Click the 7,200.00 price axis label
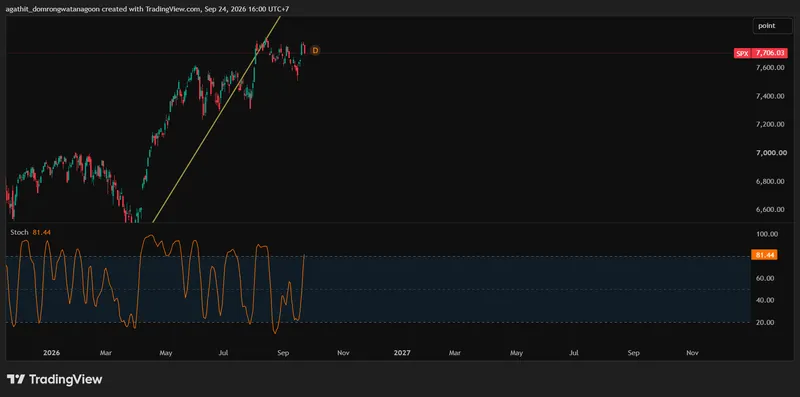This screenshot has height=397, width=800. coord(770,125)
